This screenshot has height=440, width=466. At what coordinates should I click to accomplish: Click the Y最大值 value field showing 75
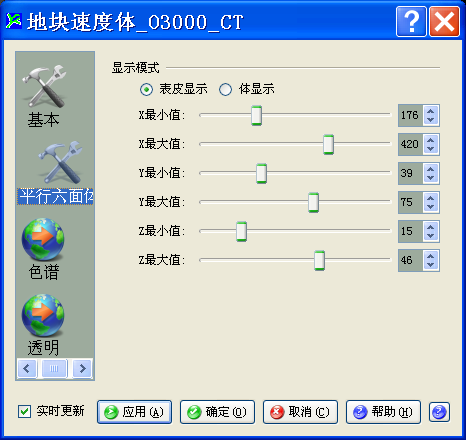pyautogui.click(x=411, y=202)
